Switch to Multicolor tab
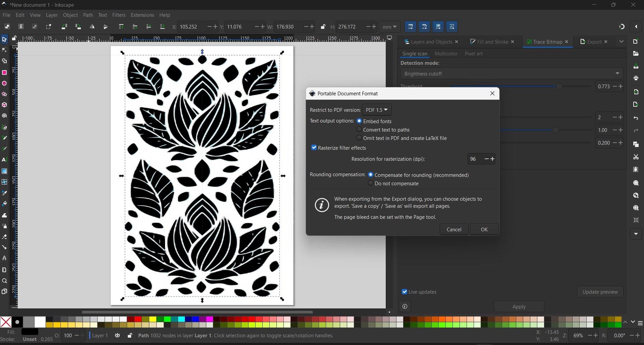Image resolution: width=644 pixels, height=345 pixels. (446, 54)
